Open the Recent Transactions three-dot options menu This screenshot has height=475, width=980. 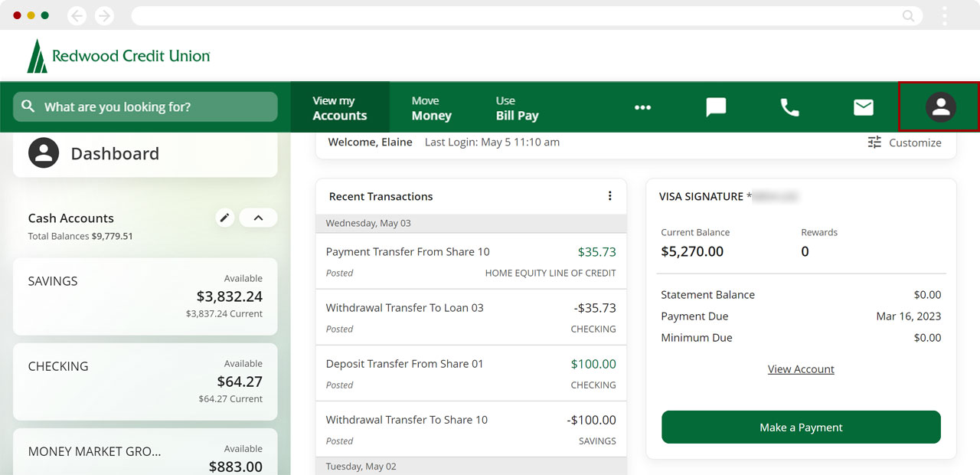(609, 196)
